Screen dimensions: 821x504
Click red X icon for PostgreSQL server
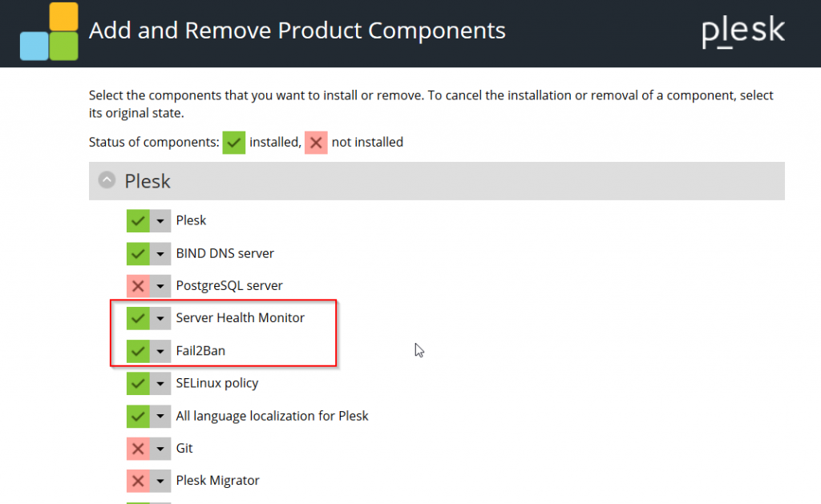pos(138,285)
